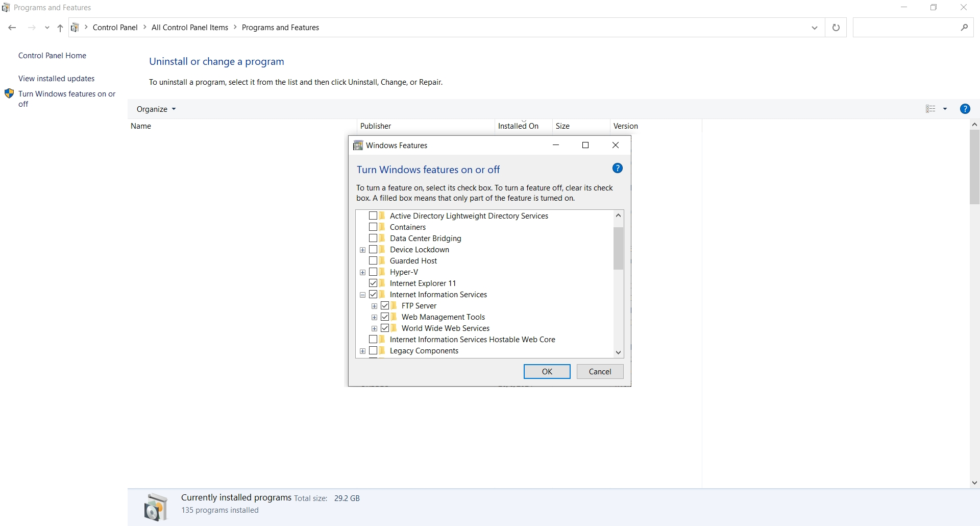This screenshot has height=526, width=980.
Task: Click Turn Windows features on or off link
Action: 67,99
